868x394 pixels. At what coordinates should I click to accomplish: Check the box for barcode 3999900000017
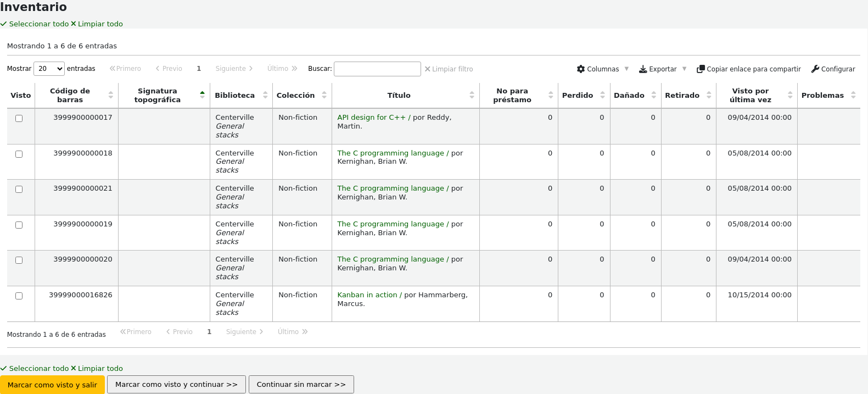click(19, 119)
